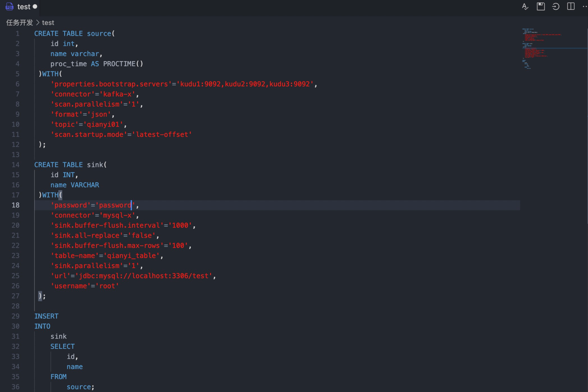Click the 'proc_time AS PROCTIME()' line

(97, 64)
